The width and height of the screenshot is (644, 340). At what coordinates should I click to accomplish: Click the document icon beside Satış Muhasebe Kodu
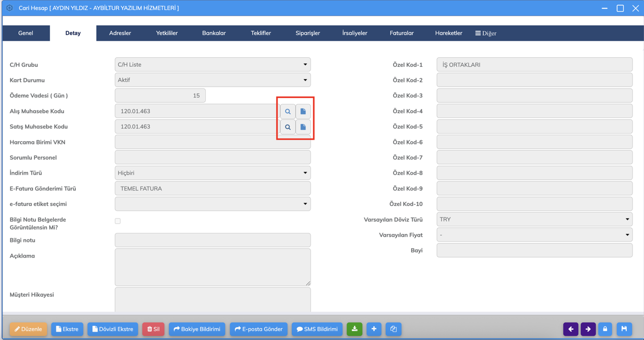[x=303, y=127]
